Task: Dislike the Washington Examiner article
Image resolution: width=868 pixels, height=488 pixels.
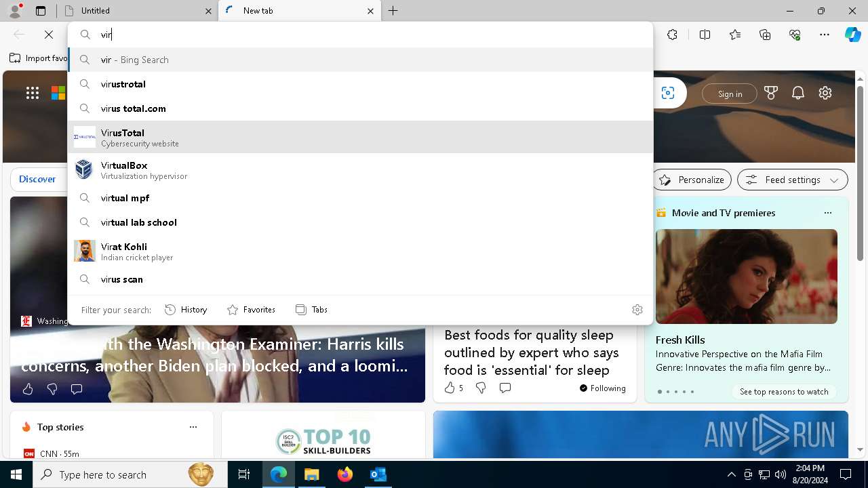Action: [52, 389]
